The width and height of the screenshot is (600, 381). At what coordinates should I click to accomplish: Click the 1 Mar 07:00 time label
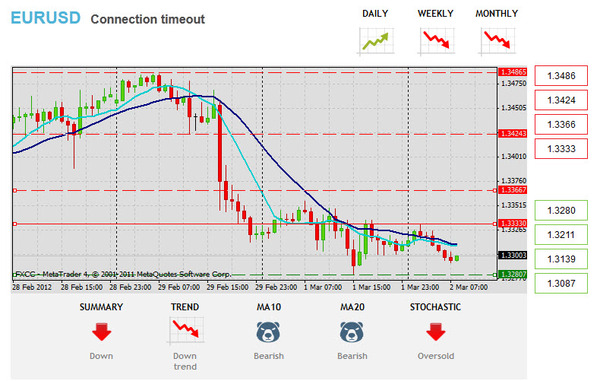click(323, 287)
